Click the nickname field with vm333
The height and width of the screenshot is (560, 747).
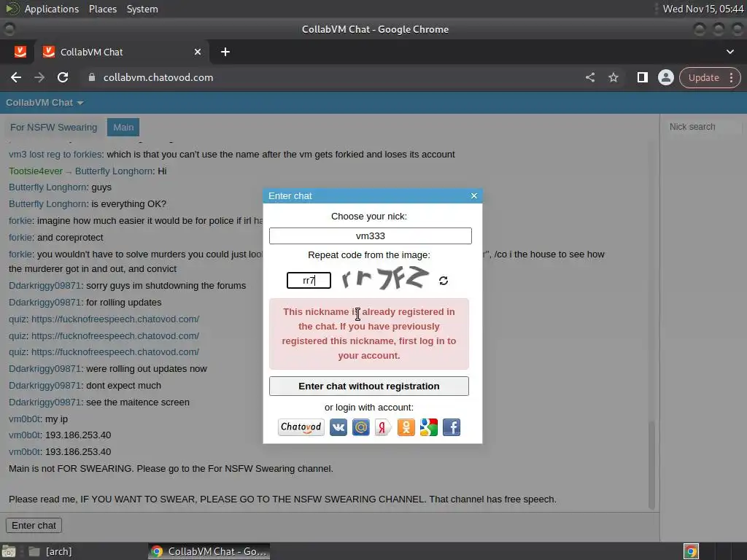[x=370, y=236]
